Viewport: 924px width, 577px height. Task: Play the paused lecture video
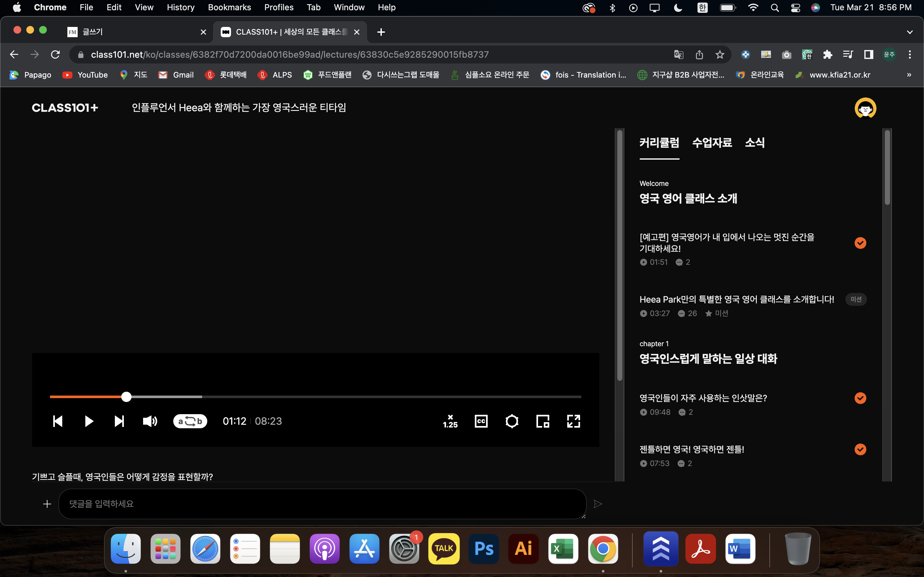click(89, 421)
